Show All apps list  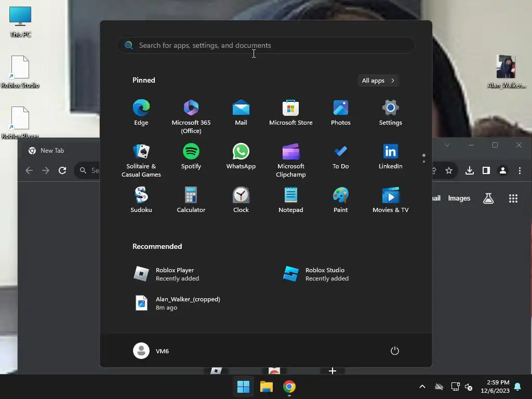(378, 81)
